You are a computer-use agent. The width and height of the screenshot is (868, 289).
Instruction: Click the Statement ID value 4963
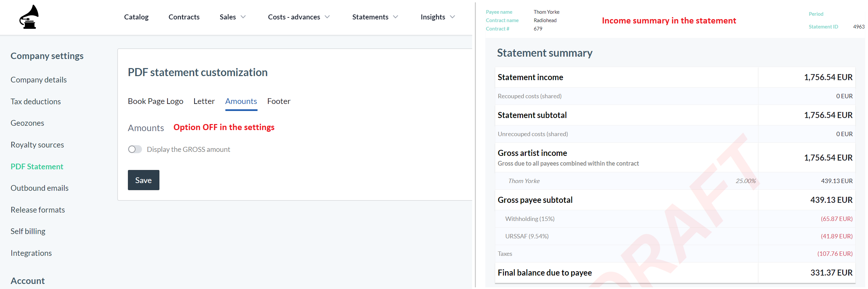point(859,27)
